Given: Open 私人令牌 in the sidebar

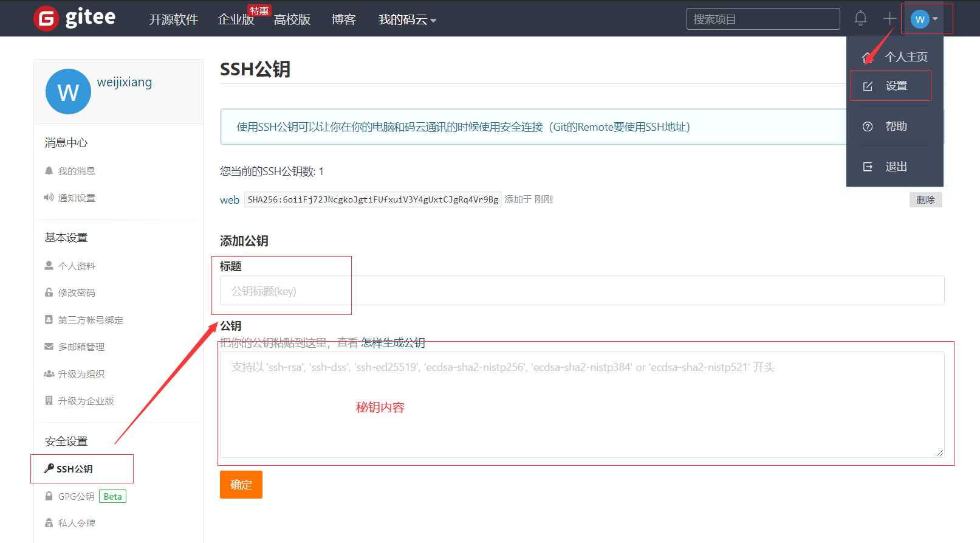Looking at the screenshot, I should pyautogui.click(x=77, y=523).
